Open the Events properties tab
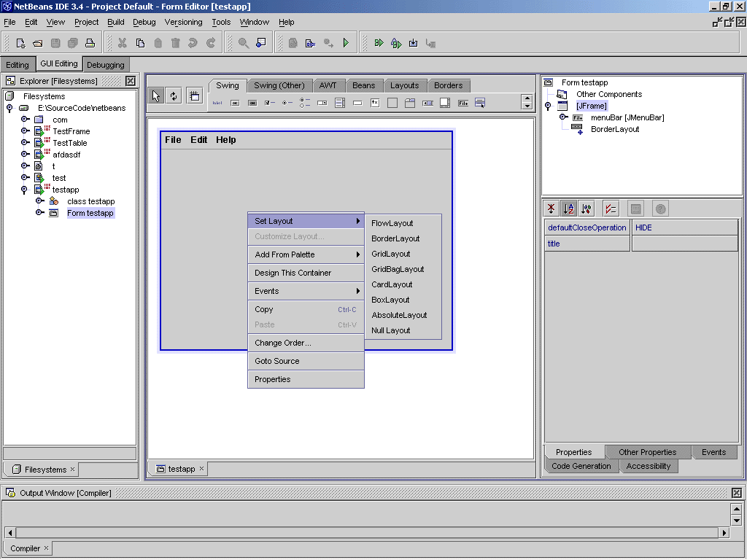 [x=713, y=452]
